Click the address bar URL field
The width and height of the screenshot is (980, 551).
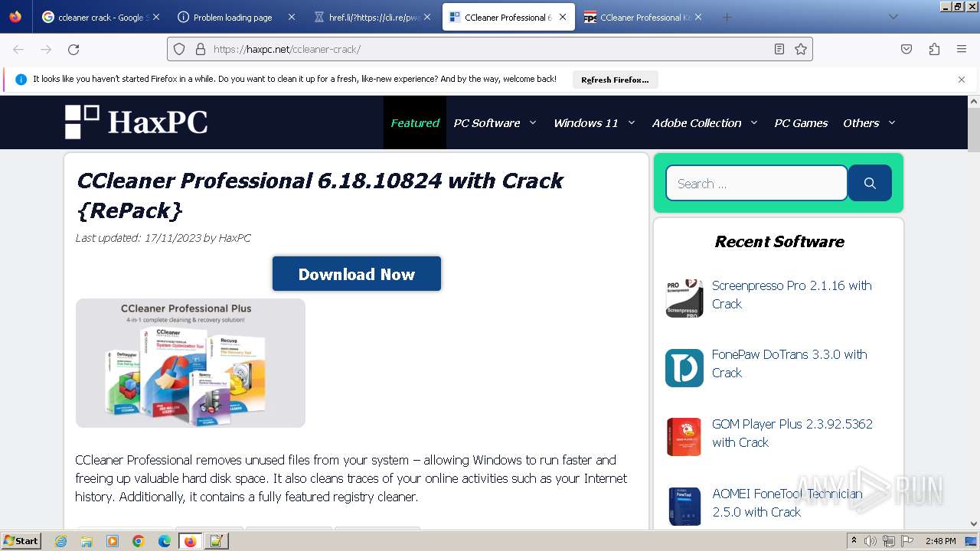(490, 49)
